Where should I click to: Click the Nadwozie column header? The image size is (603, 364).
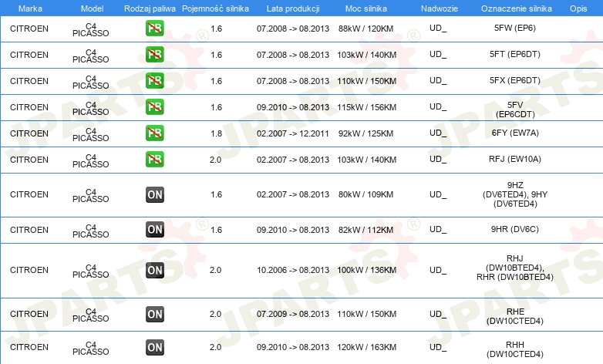(x=440, y=8)
